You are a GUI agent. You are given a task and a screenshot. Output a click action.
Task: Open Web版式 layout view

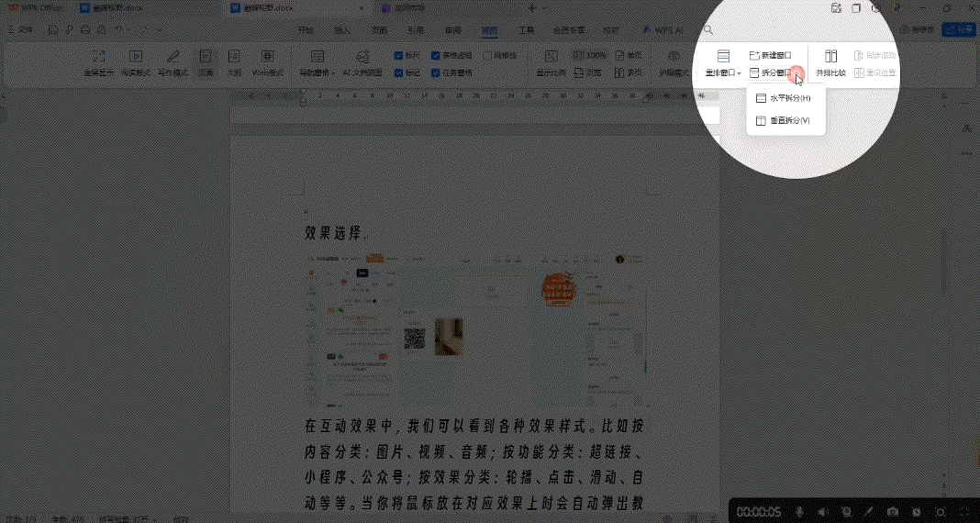[x=268, y=61]
